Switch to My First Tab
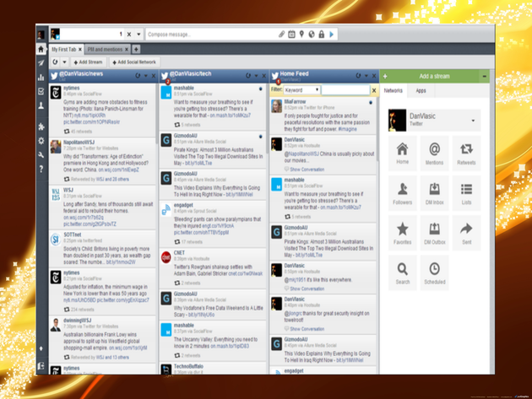The image size is (532, 399). click(64, 50)
